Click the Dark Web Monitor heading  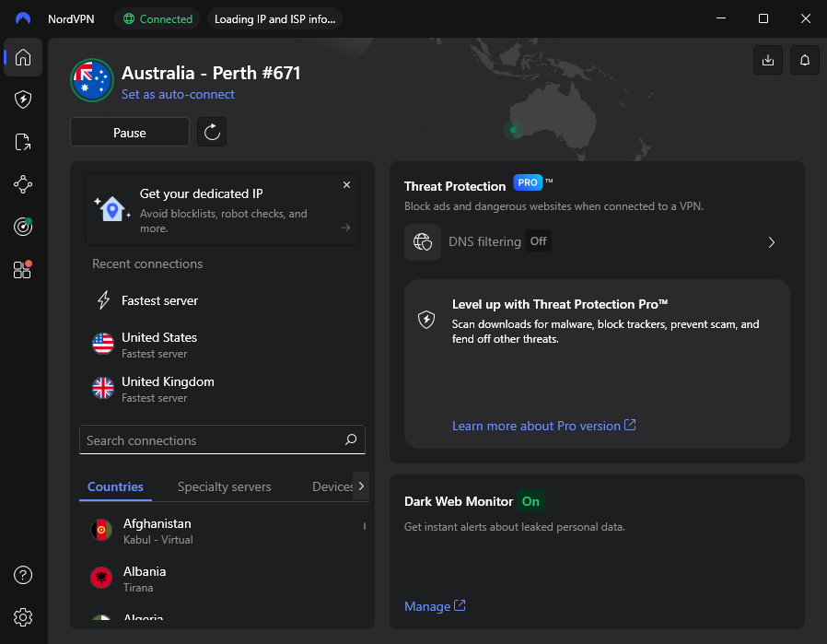459,501
